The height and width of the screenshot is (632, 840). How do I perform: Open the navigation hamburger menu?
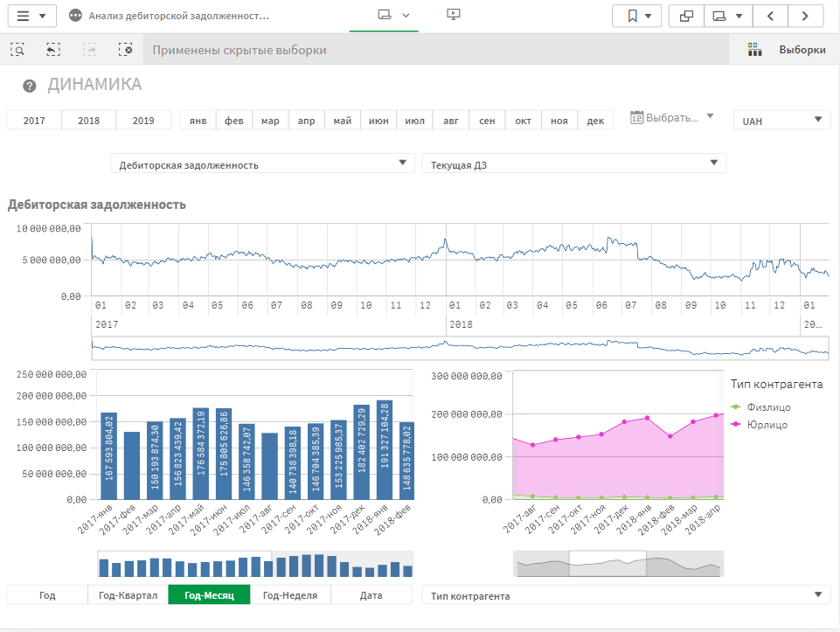point(31,16)
